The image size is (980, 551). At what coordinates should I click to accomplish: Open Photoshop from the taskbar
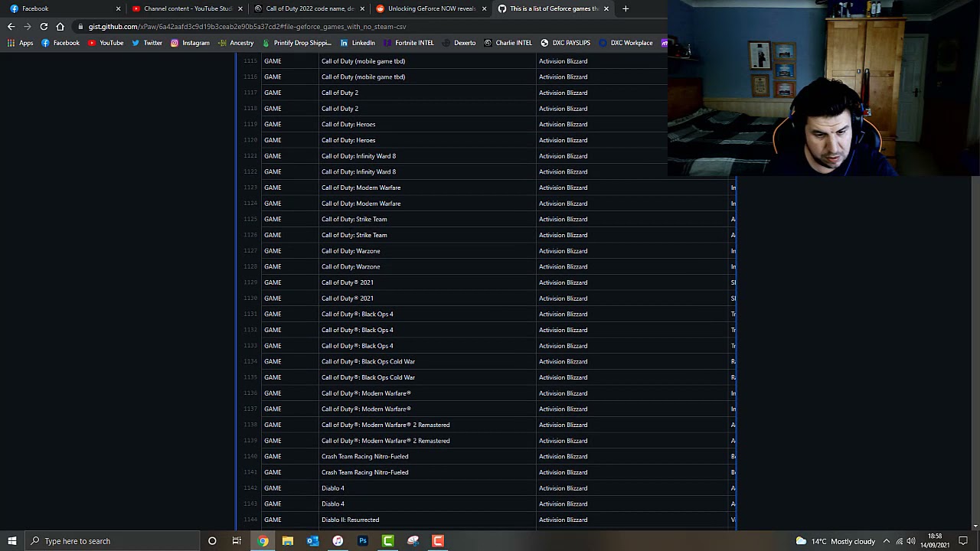[x=363, y=541]
